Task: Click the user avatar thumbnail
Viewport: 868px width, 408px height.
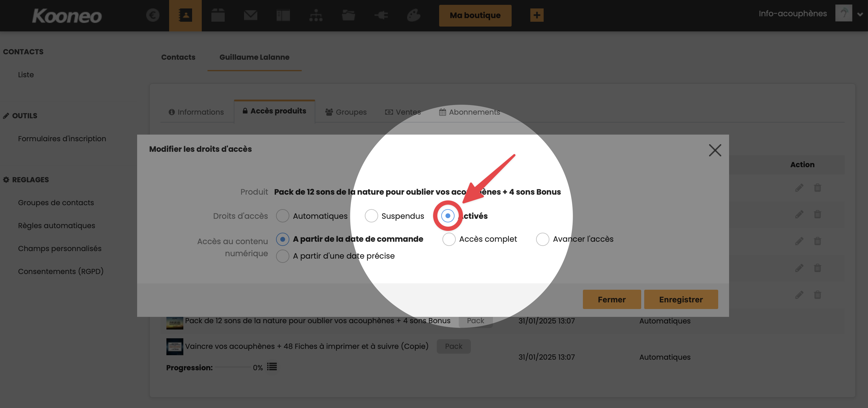Action: [x=844, y=13]
